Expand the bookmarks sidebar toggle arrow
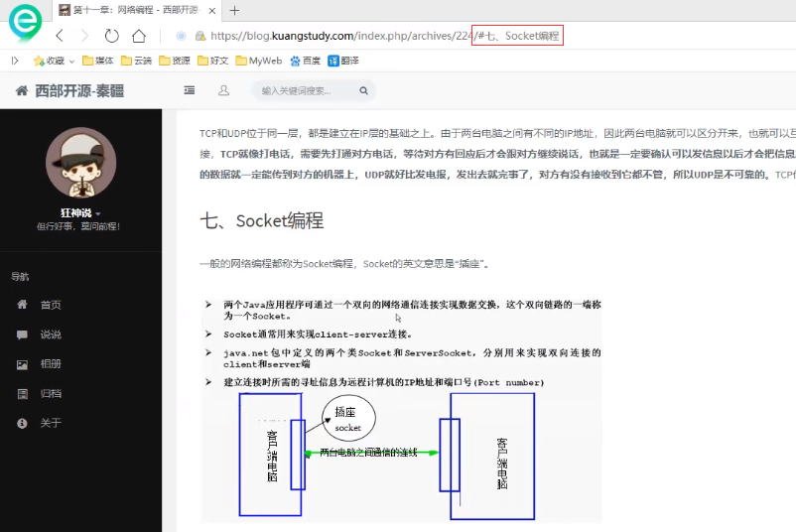This screenshot has height=532, width=796. click(15, 61)
